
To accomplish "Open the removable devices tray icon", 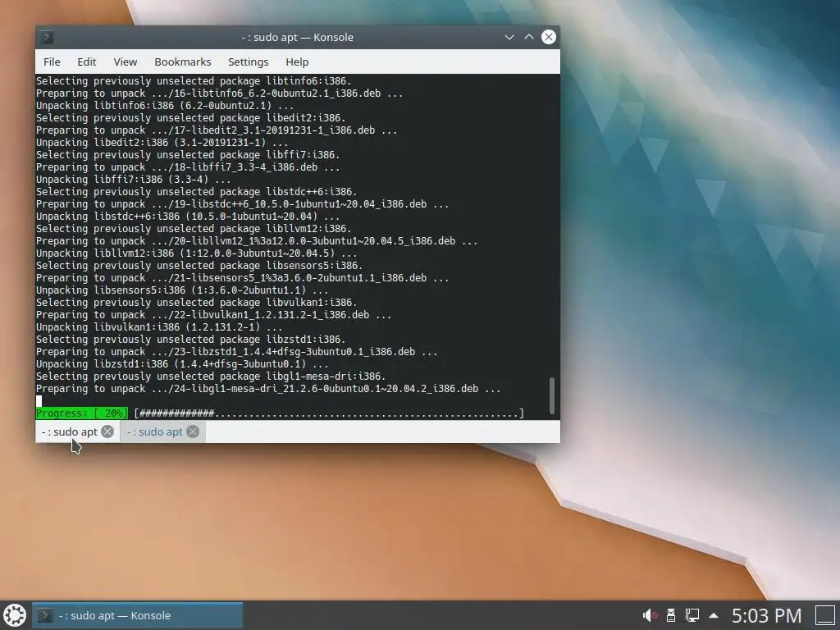I will point(671,615).
